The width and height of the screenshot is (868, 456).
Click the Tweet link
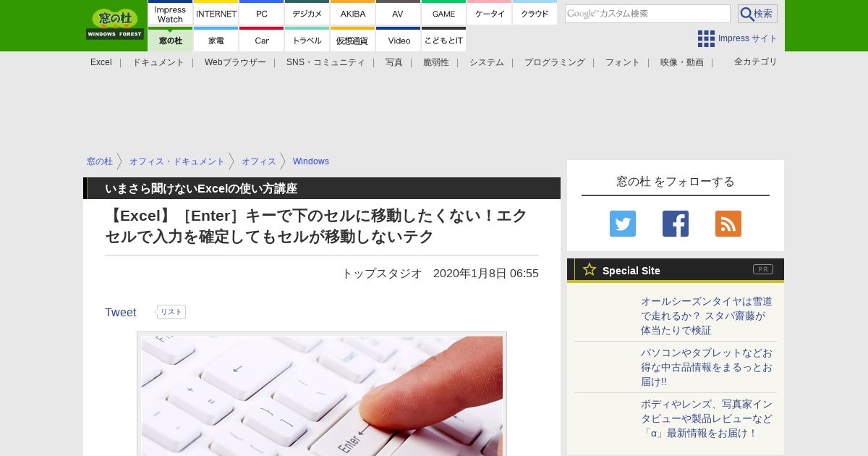click(x=121, y=312)
